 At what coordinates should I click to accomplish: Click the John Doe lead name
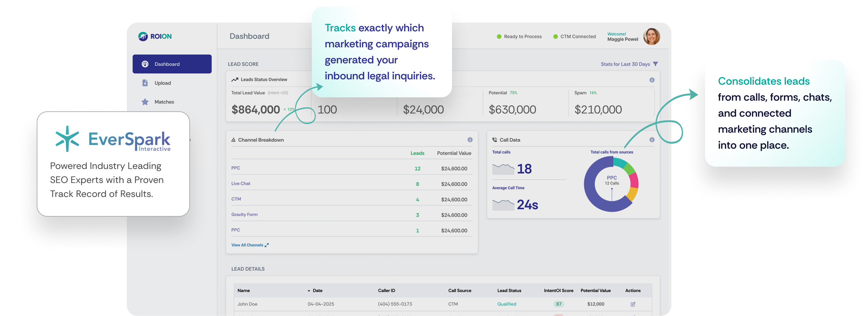247,304
